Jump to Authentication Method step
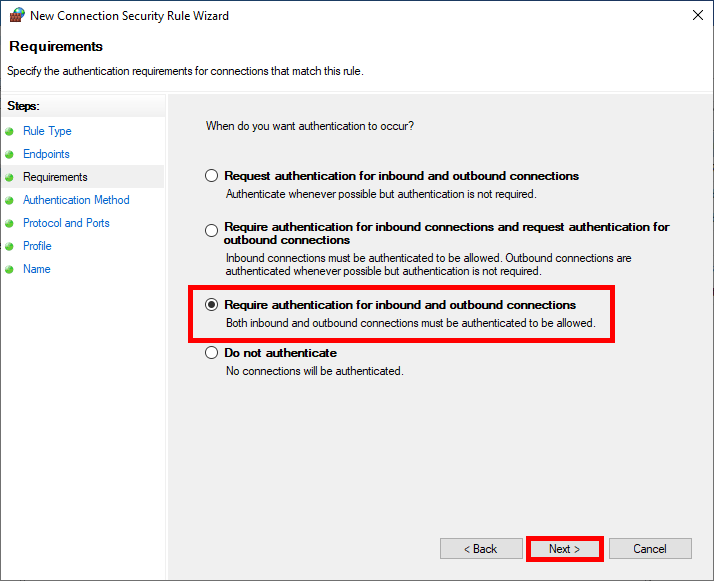 (x=76, y=200)
